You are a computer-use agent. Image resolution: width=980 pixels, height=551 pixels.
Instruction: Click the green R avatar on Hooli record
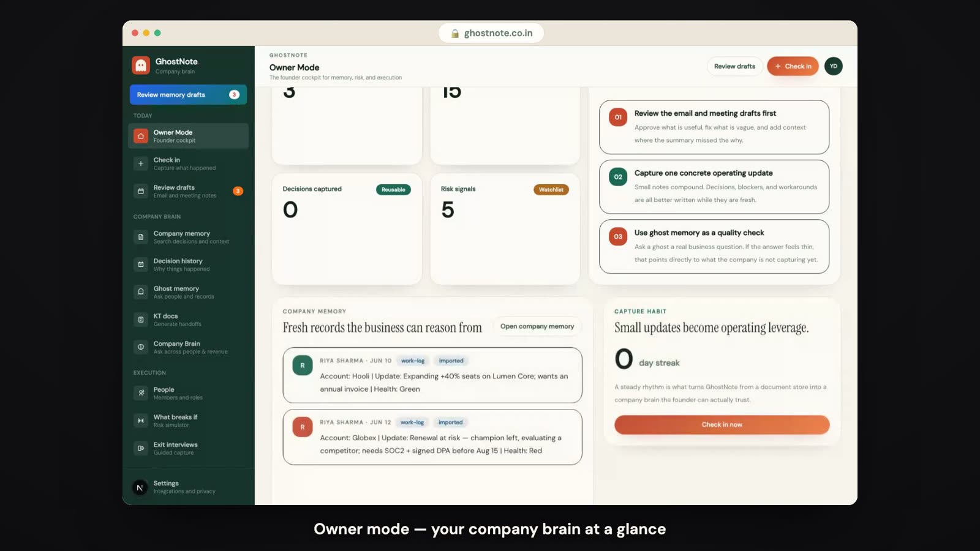303,365
